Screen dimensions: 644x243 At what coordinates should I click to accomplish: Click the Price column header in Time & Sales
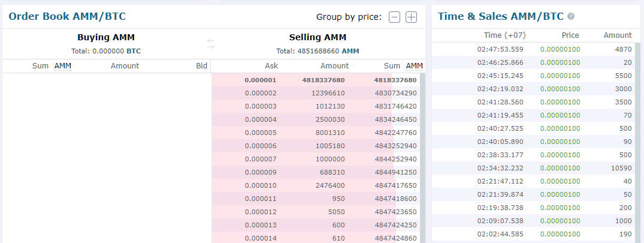pos(570,35)
